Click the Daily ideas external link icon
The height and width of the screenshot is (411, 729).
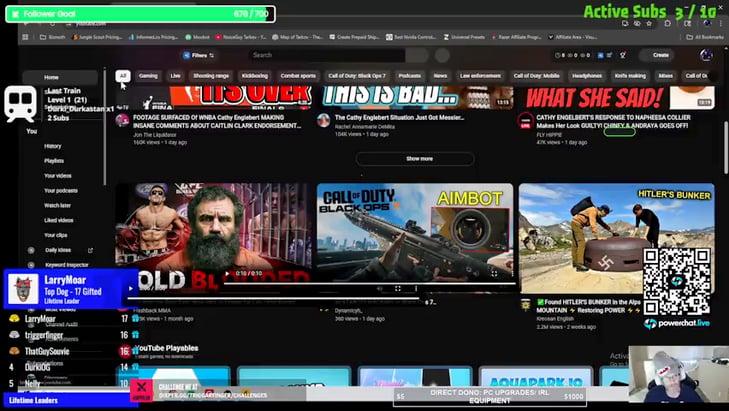[90, 250]
